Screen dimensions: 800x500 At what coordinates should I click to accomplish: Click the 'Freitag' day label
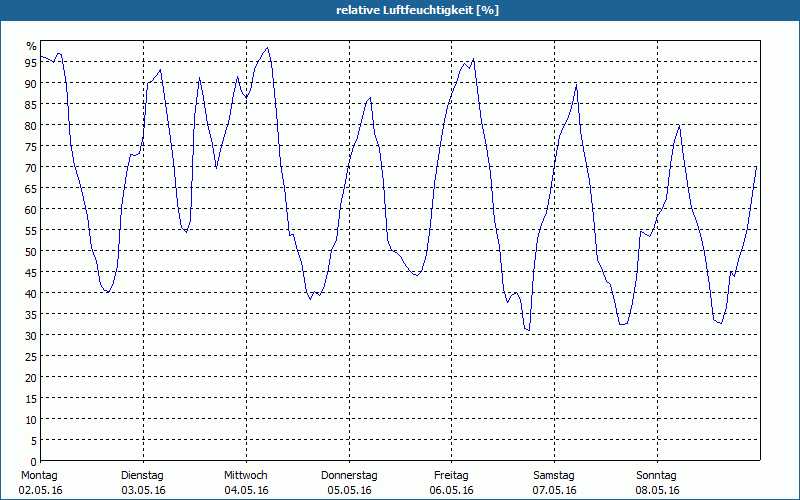pyautogui.click(x=452, y=476)
